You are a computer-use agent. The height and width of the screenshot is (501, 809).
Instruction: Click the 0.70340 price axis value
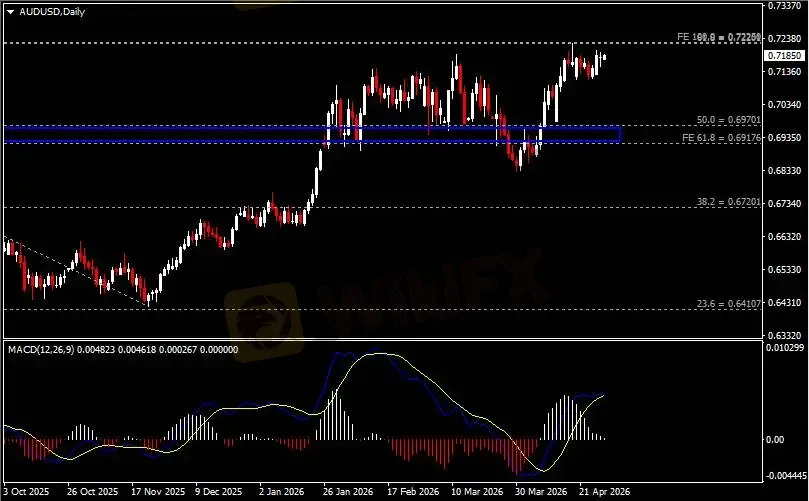click(785, 105)
